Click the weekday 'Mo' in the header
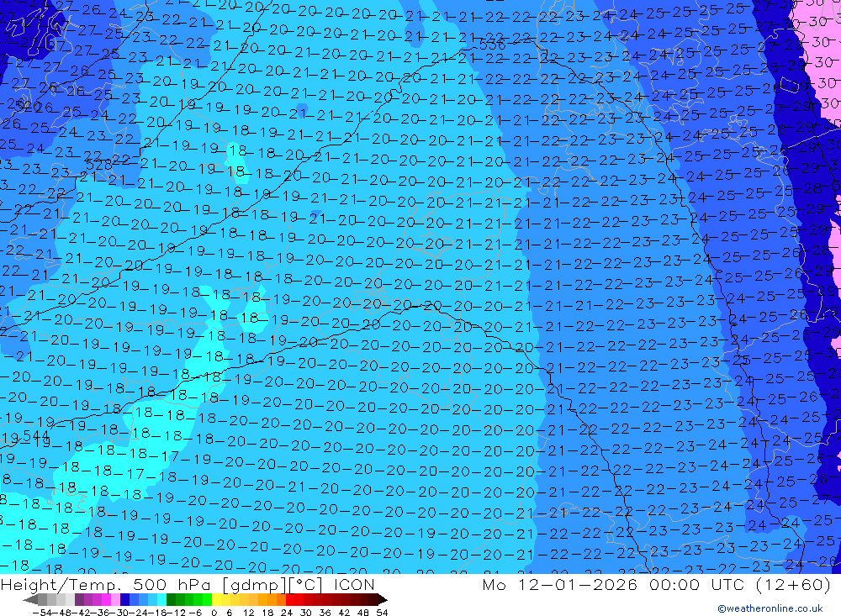The width and height of the screenshot is (841, 616). point(494,584)
